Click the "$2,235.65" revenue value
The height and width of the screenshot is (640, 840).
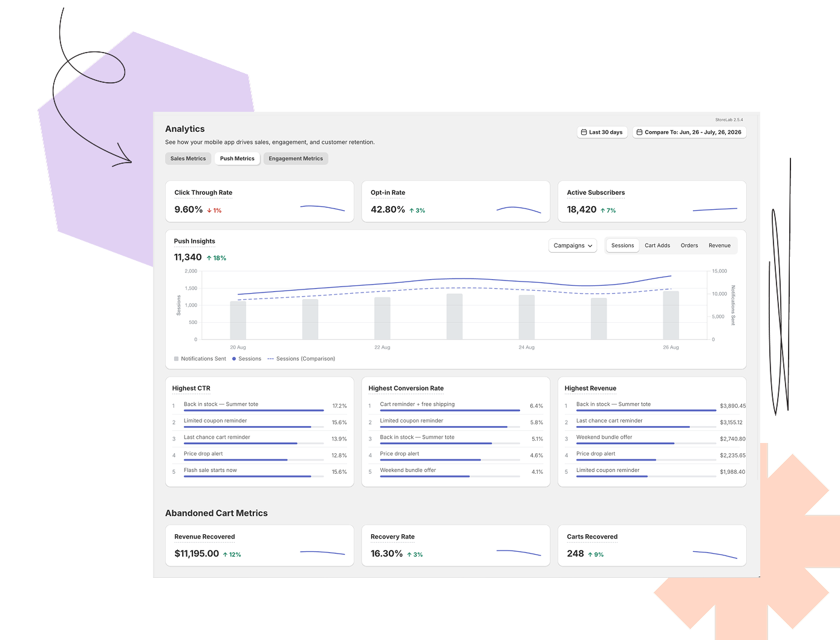[733, 456]
